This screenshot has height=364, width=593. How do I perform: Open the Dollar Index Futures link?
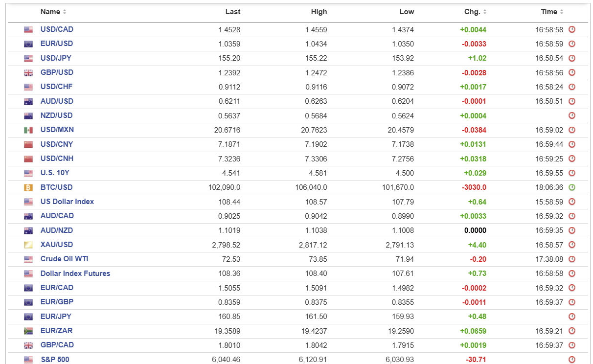coord(75,273)
